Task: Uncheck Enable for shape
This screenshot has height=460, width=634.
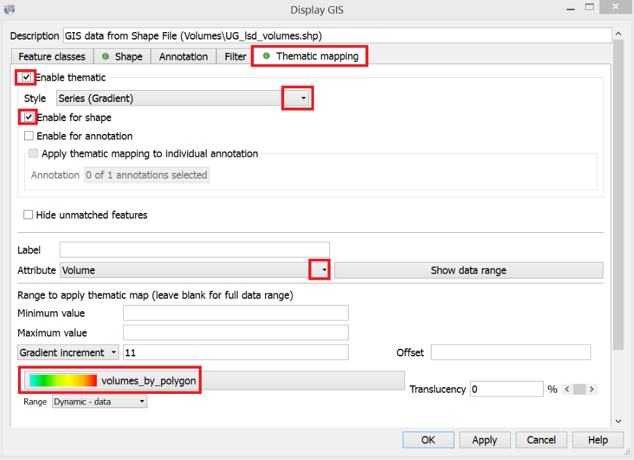Action: [29, 117]
